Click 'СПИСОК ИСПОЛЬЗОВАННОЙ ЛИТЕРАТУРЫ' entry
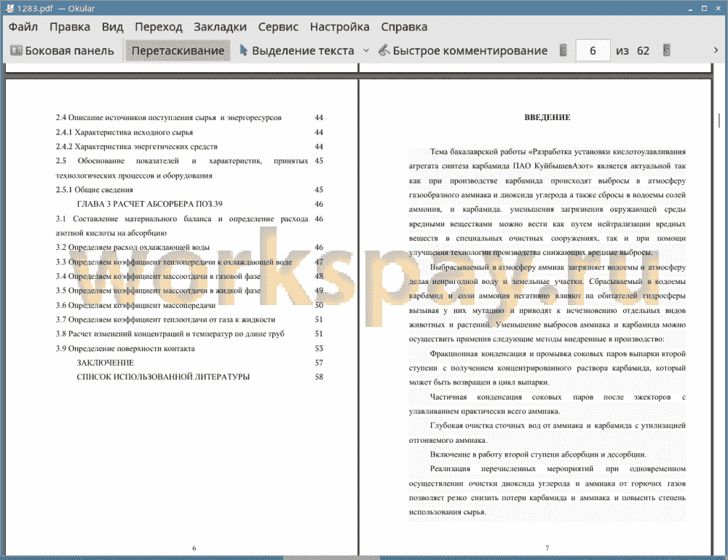Screen dimensions: 728x560 click(163, 377)
